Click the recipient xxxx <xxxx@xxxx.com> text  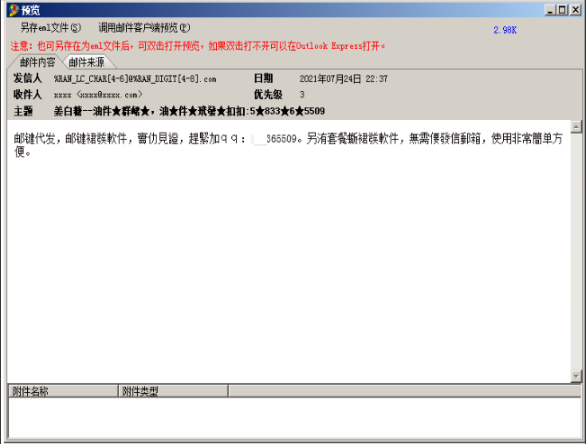point(98,95)
